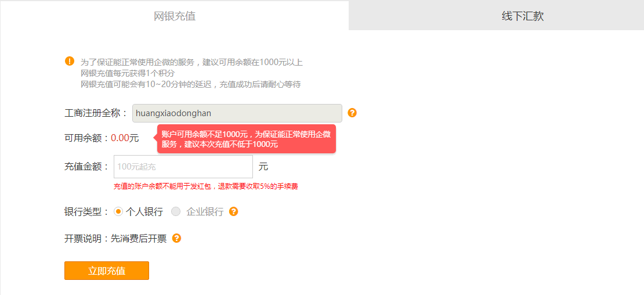The width and height of the screenshot is (644, 295).
Task: Choose the 企业银行 radio option
Action: pos(176,211)
